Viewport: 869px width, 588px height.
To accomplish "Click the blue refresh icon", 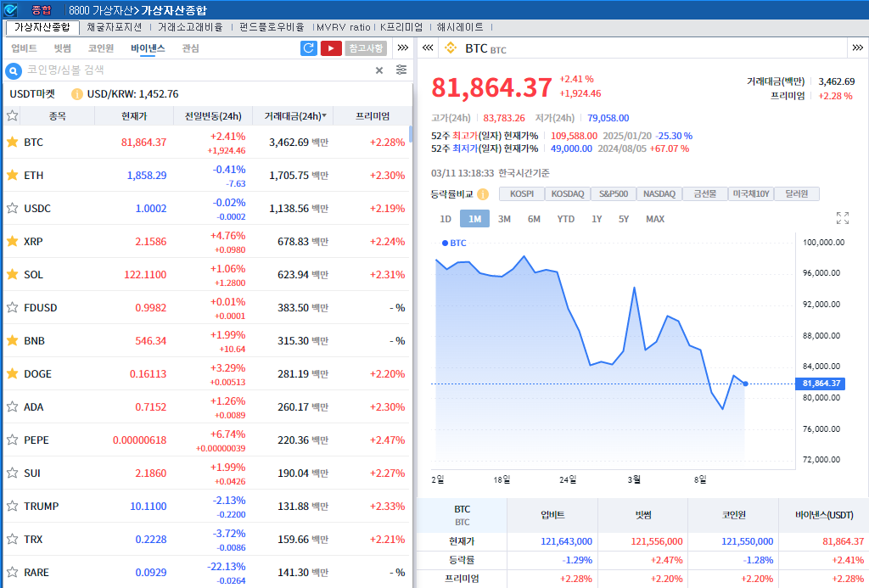I will tap(309, 48).
